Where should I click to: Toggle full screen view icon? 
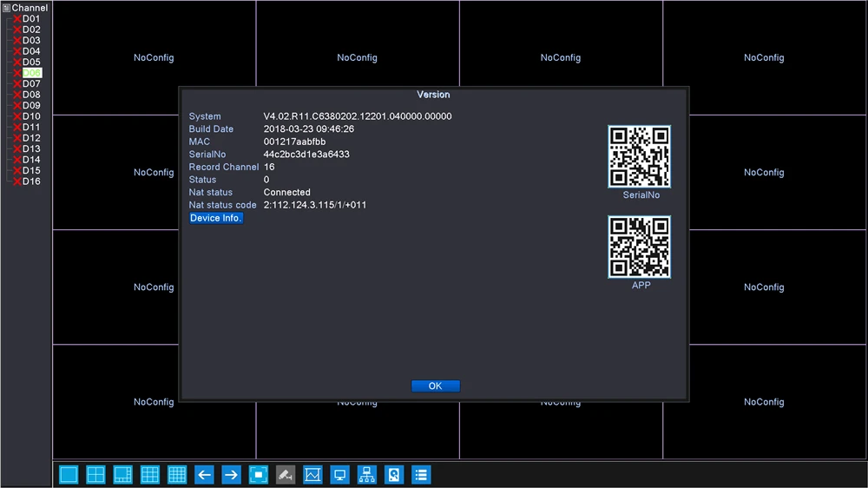pyautogui.click(x=259, y=475)
